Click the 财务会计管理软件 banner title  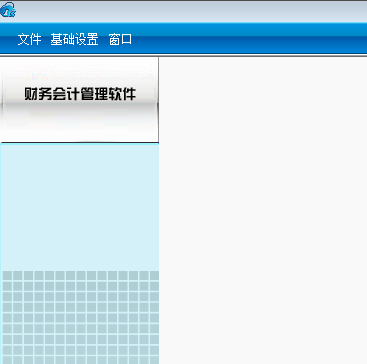point(80,94)
